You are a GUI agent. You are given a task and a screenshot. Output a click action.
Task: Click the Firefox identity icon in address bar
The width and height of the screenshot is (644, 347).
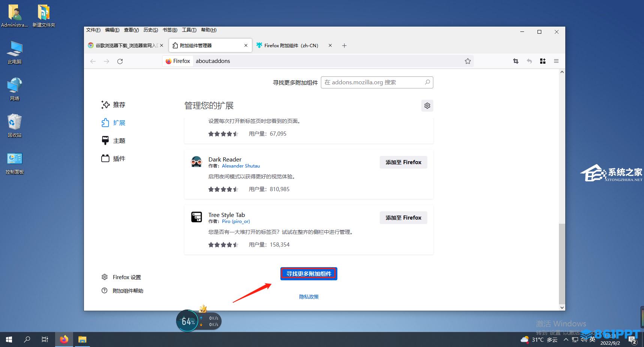[x=178, y=61]
